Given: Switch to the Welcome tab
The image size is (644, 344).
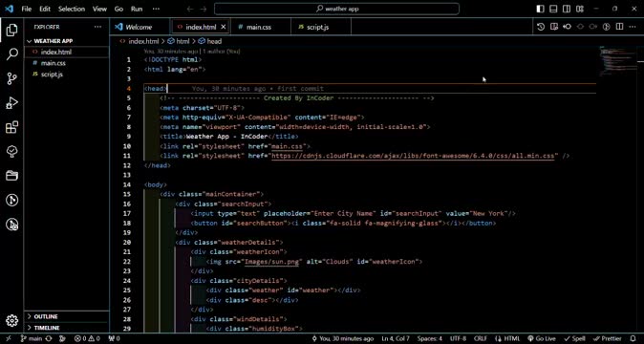Looking at the screenshot, I should pyautogui.click(x=140, y=27).
